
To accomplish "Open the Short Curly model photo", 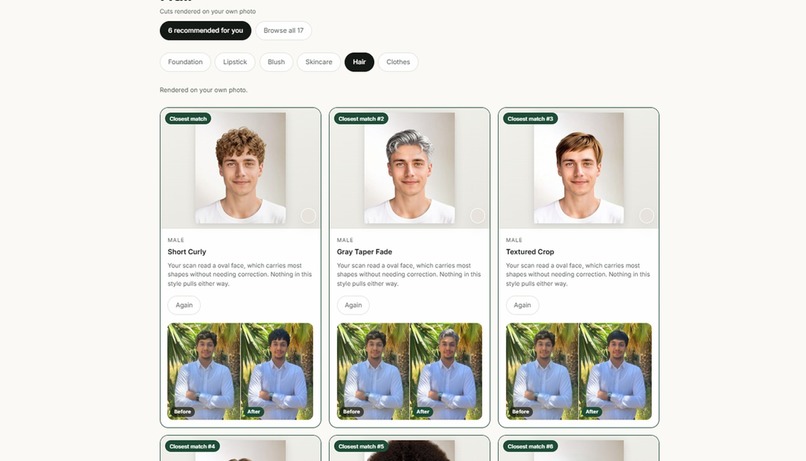I will click(x=241, y=168).
